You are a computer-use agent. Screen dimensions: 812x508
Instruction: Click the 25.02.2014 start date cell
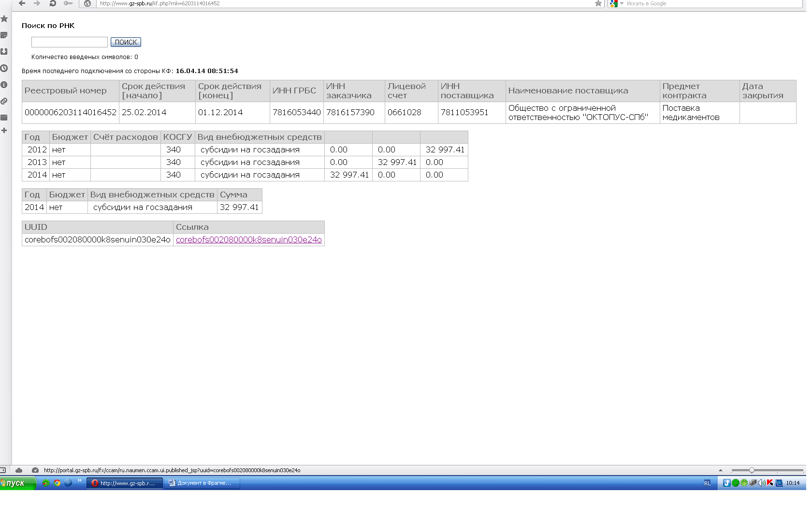click(x=158, y=113)
